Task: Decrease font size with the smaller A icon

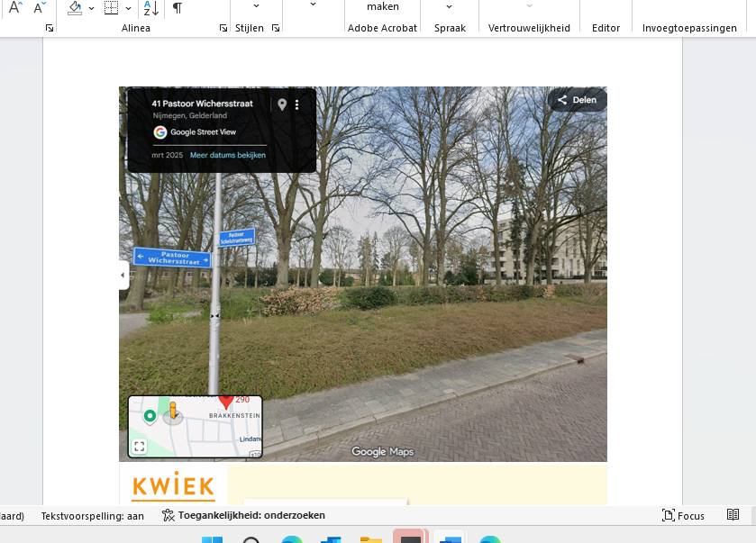Action: [x=39, y=8]
